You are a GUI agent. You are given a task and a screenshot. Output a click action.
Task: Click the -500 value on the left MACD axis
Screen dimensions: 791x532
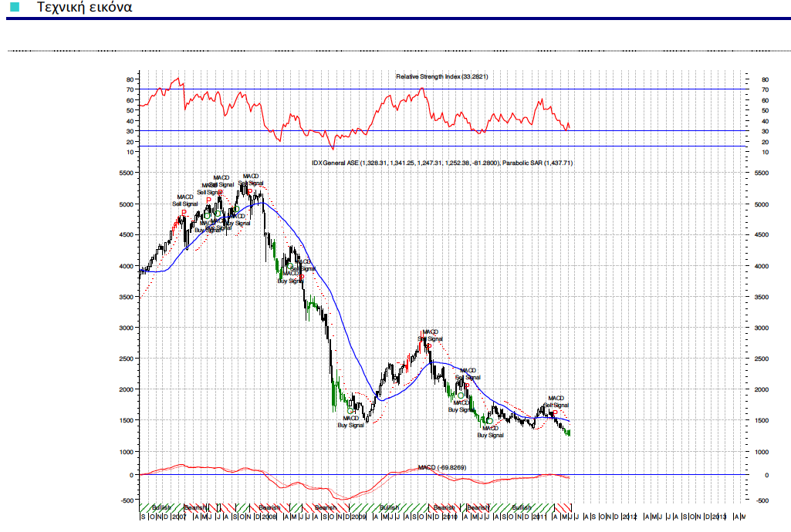point(127,500)
